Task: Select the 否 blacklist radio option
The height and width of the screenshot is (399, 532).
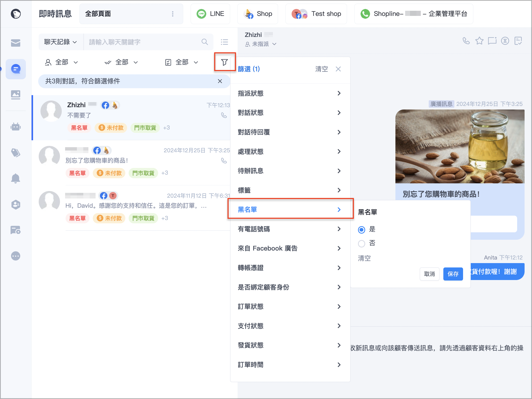Action: click(362, 243)
